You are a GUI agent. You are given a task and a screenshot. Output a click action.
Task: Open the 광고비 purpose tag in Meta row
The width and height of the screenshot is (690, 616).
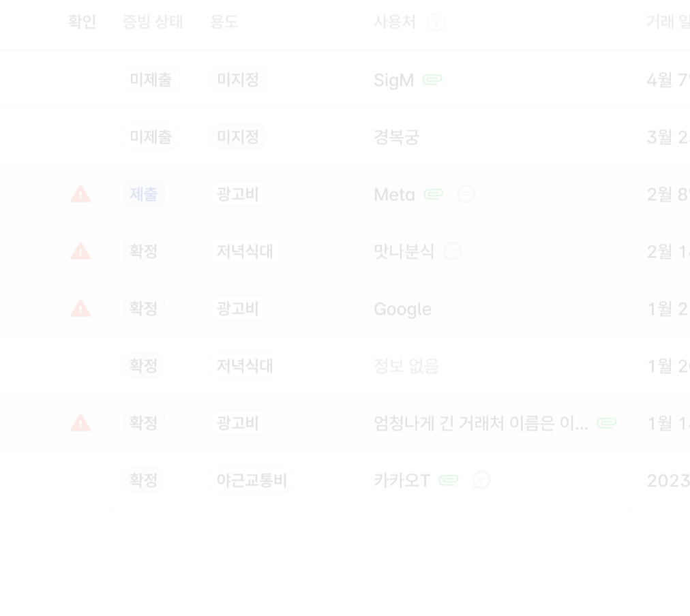tap(238, 194)
